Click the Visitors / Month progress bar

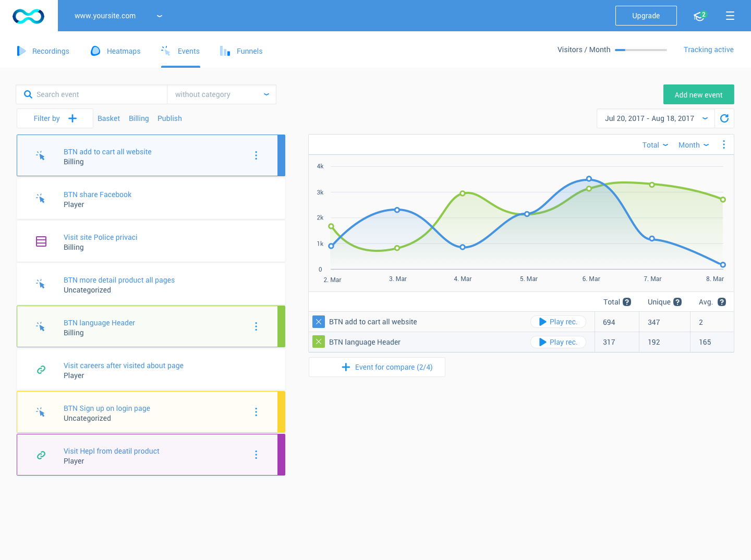point(641,50)
